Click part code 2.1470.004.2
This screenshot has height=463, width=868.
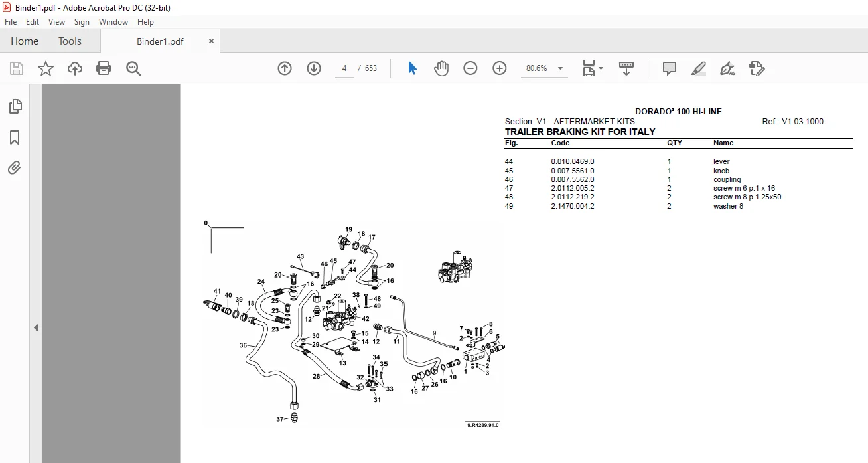coord(573,206)
